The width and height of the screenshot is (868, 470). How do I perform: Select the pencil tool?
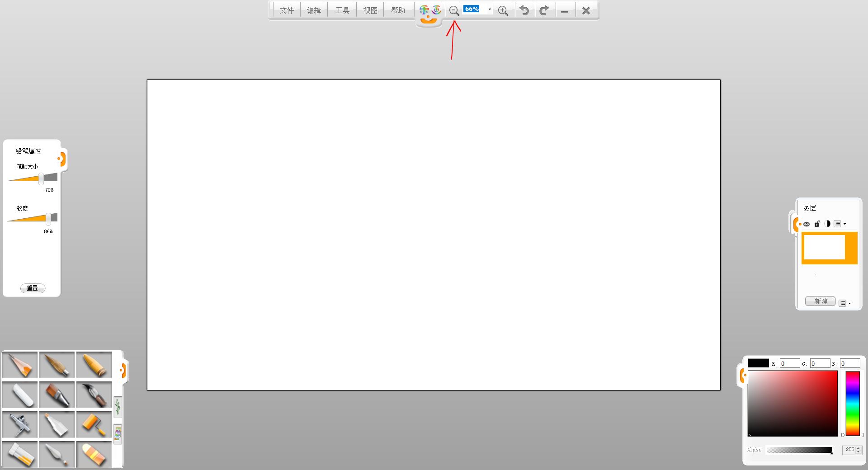coord(20,365)
